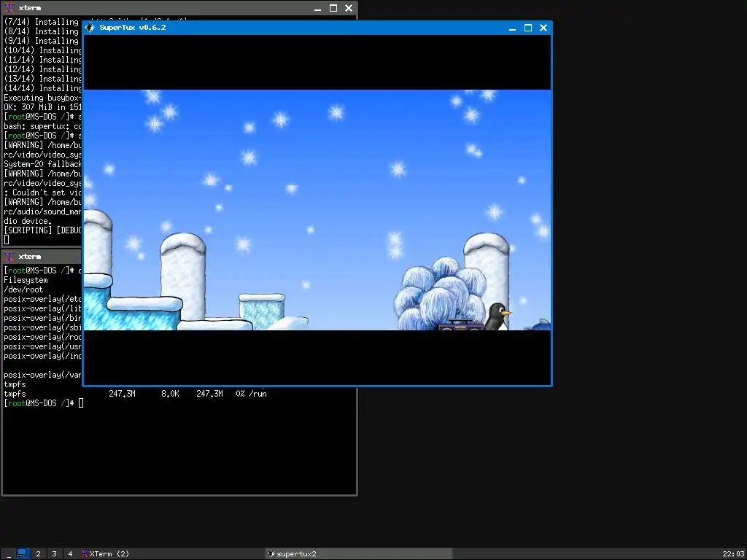
Task: Click the '8.0K' used value in lower xterm
Action: point(170,394)
